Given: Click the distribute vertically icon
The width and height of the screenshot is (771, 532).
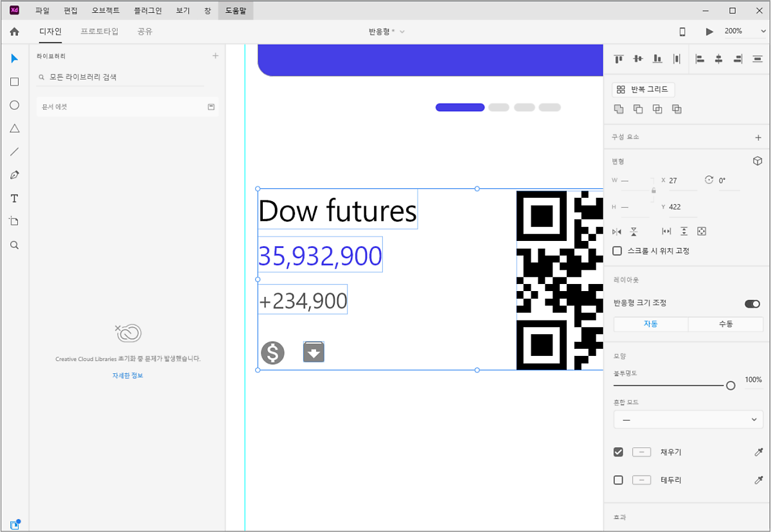Looking at the screenshot, I should click(x=758, y=58).
